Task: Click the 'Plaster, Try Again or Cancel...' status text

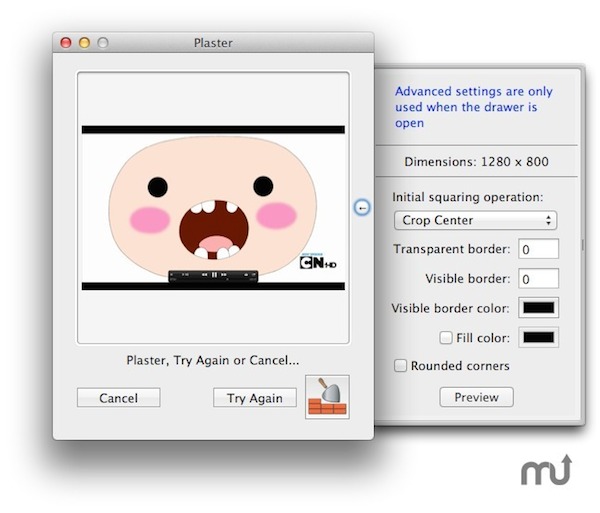Action: (213, 360)
